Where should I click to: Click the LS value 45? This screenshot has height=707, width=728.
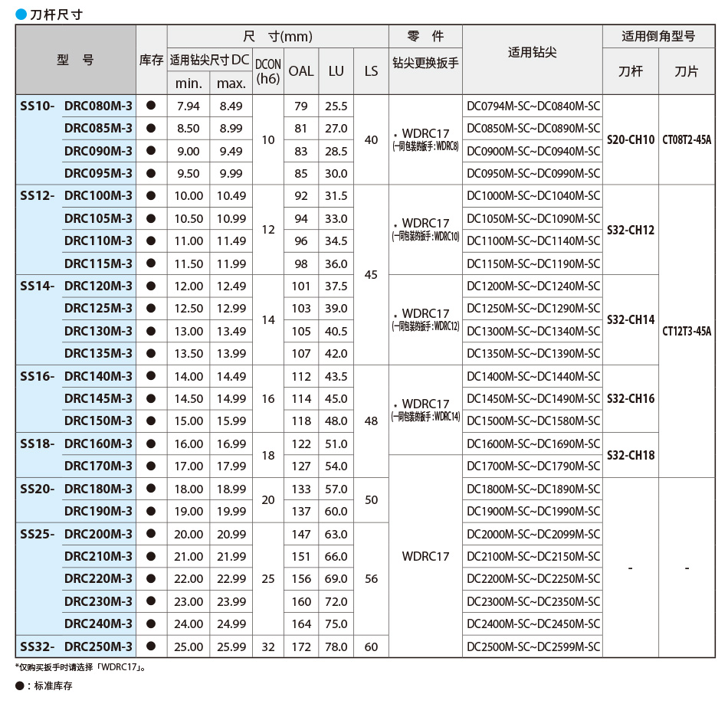(x=371, y=275)
